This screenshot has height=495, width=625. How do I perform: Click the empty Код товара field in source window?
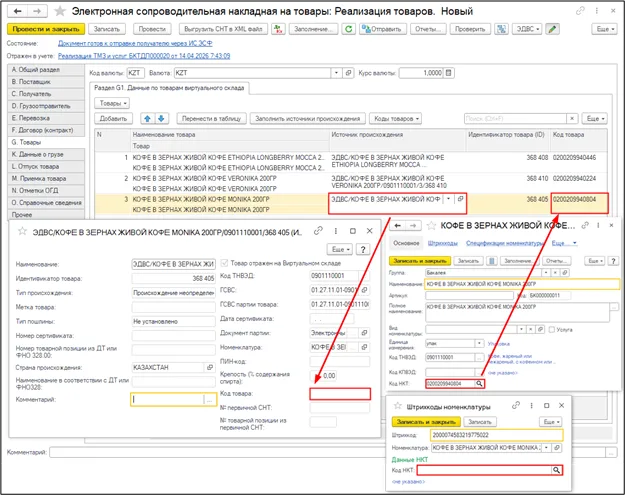coord(340,394)
